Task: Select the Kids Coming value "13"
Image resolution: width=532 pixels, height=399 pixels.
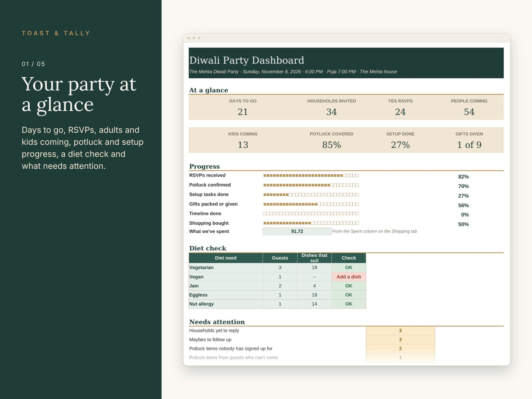Action: [243, 145]
